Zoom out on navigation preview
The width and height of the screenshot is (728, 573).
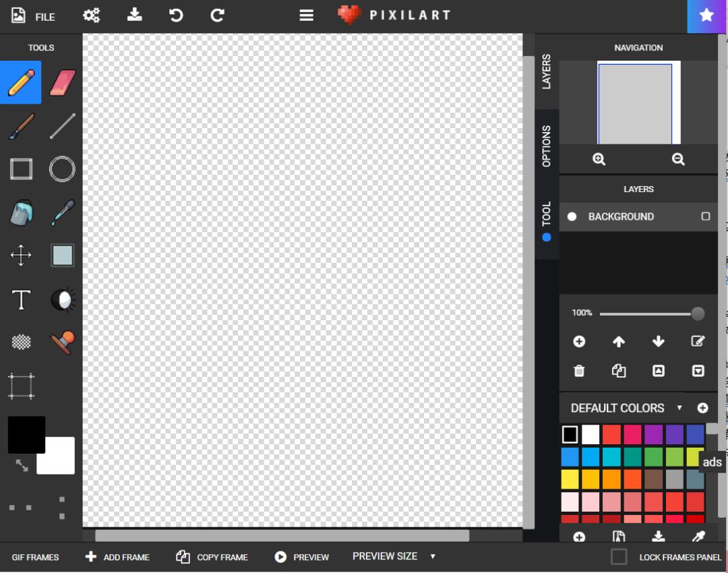[678, 159]
